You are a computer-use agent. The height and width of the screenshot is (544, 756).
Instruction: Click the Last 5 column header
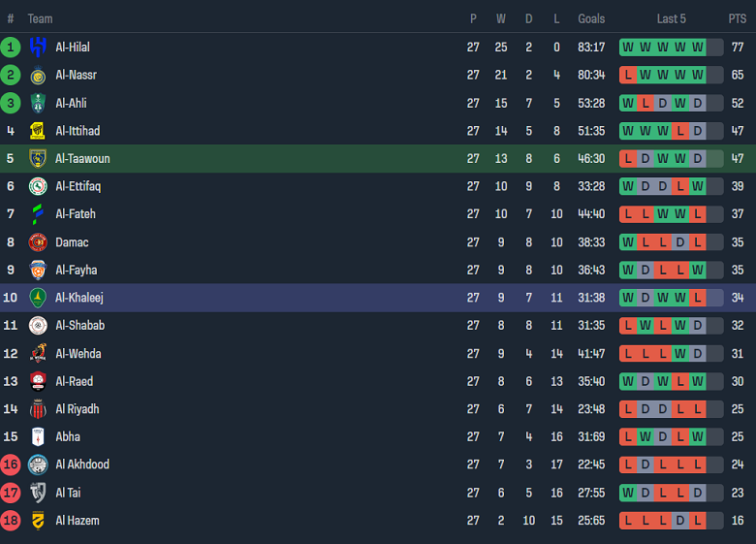tap(671, 18)
